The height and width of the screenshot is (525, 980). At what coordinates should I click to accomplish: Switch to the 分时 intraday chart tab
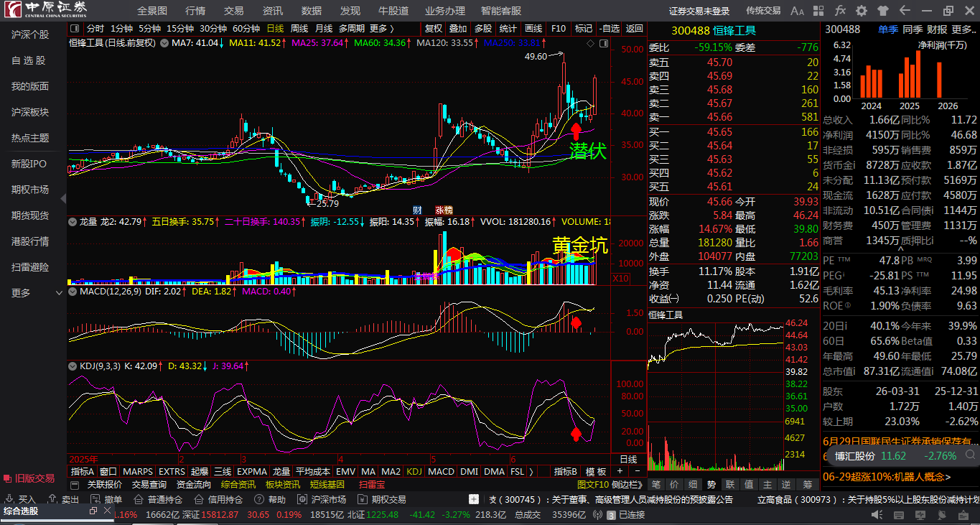pyautogui.click(x=95, y=29)
